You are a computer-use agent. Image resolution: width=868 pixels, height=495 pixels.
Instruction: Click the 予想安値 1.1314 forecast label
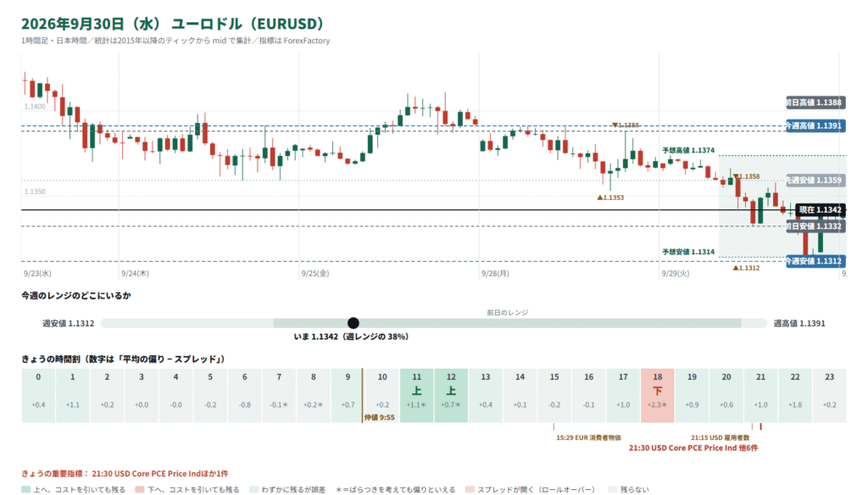(x=688, y=252)
